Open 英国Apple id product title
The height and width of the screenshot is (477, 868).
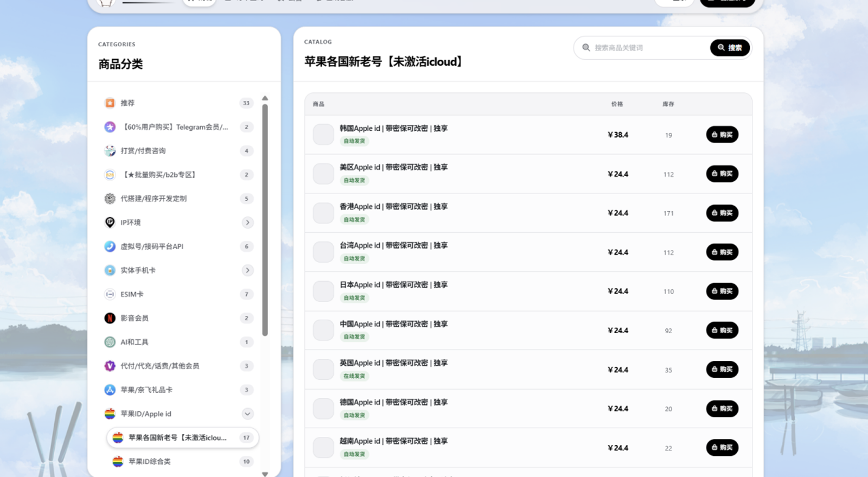click(x=394, y=363)
